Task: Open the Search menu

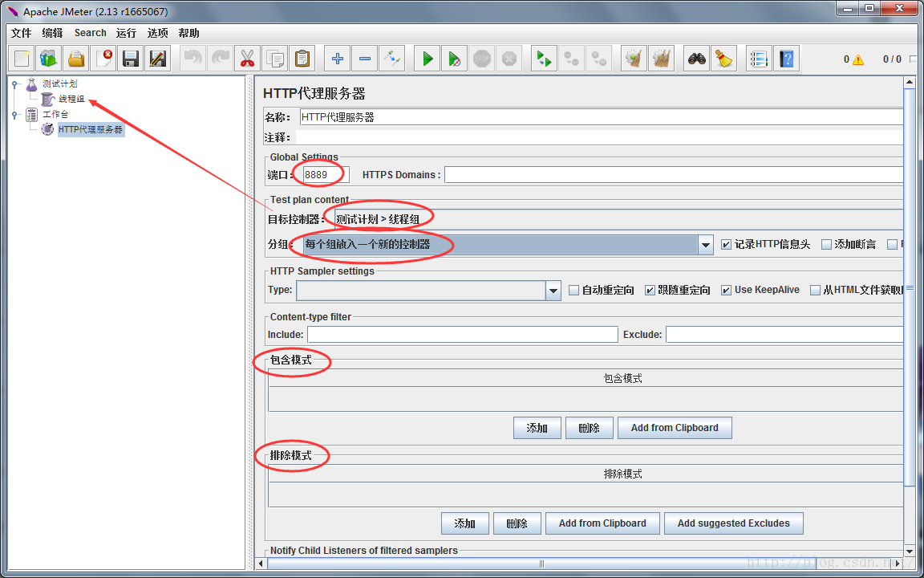Action: 90,33
